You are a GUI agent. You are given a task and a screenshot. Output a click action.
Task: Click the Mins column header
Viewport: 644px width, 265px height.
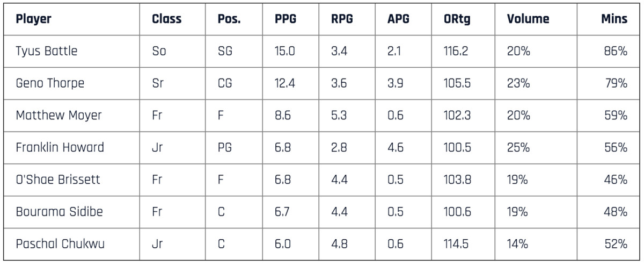click(x=614, y=19)
